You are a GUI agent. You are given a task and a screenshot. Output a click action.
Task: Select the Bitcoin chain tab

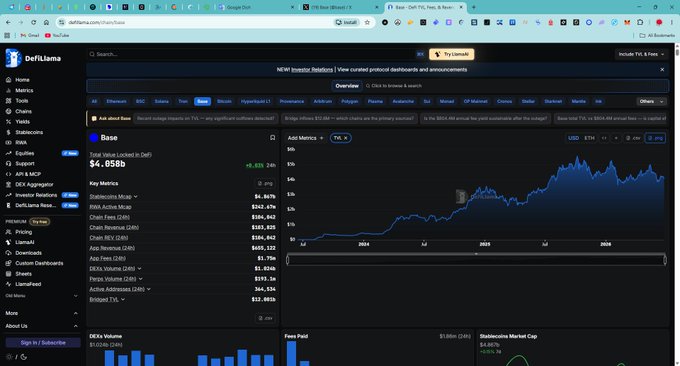click(224, 101)
